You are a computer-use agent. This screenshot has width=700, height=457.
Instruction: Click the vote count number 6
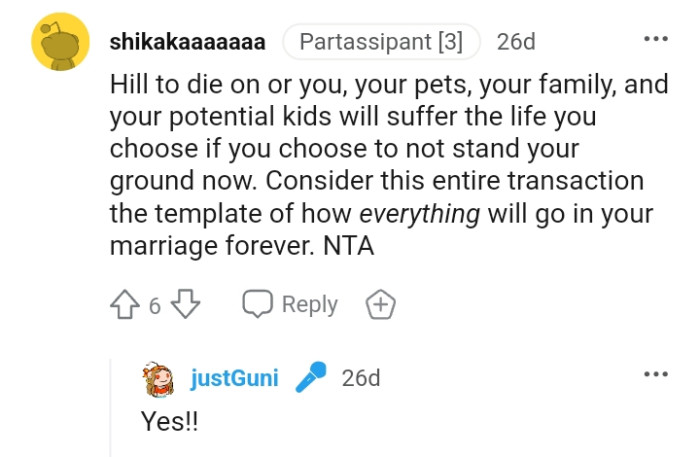point(155,306)
